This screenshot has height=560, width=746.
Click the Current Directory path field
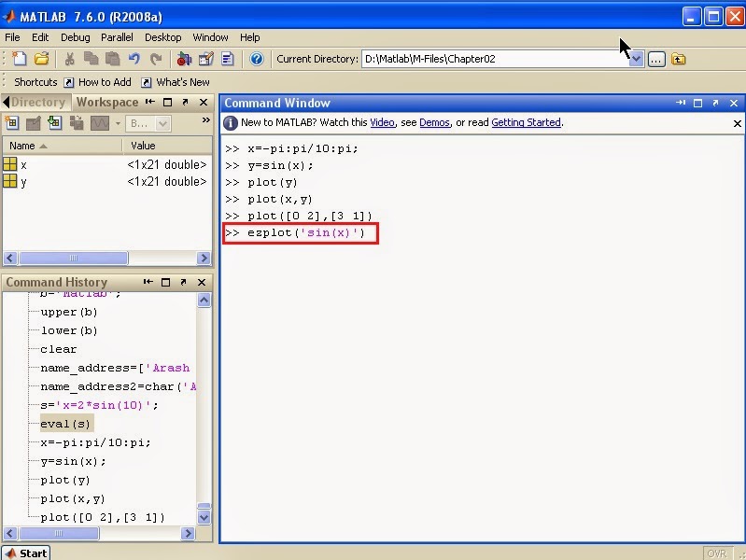495,59
